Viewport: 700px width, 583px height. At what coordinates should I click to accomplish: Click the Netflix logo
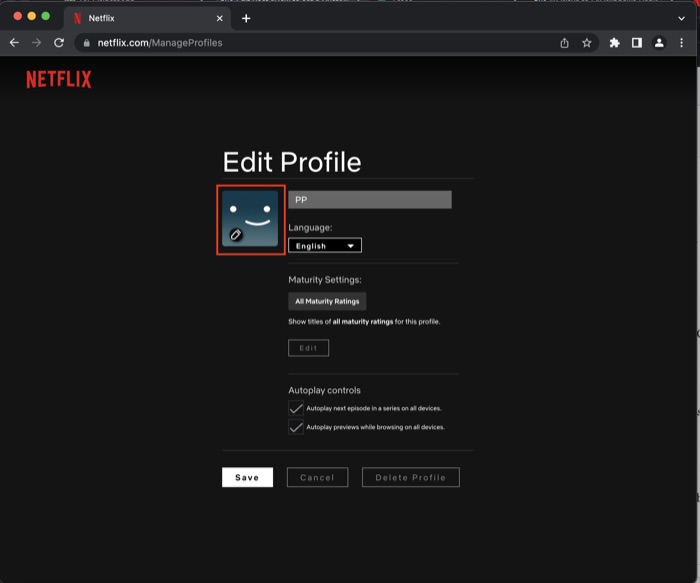tap(59, 79)
